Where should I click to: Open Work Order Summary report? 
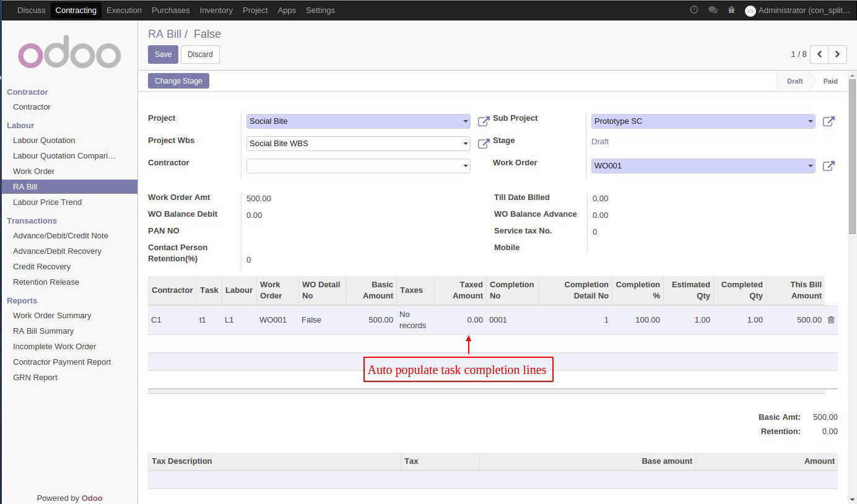pyautogui.click(x=52, y=316)
